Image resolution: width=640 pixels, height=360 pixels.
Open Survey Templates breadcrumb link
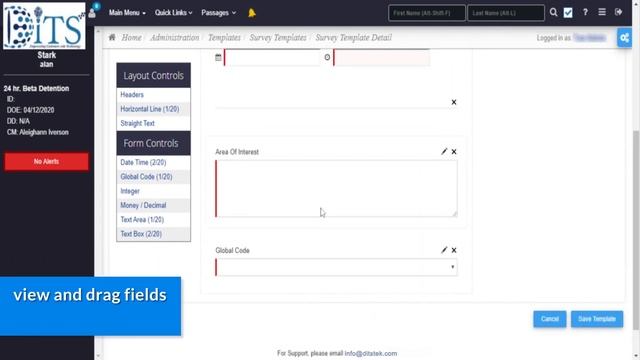click(x=278, y=38)
